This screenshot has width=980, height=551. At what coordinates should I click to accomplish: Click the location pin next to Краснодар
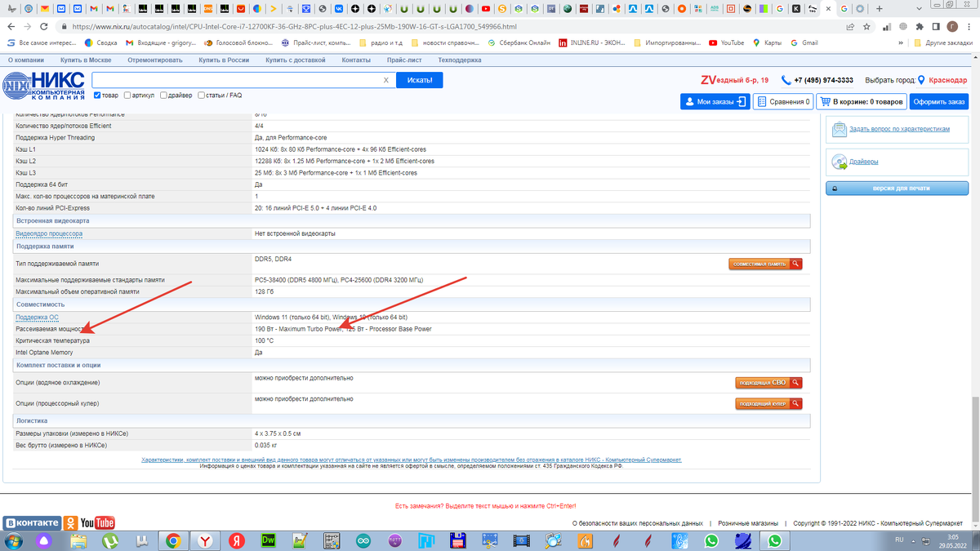tap(921, 80)
